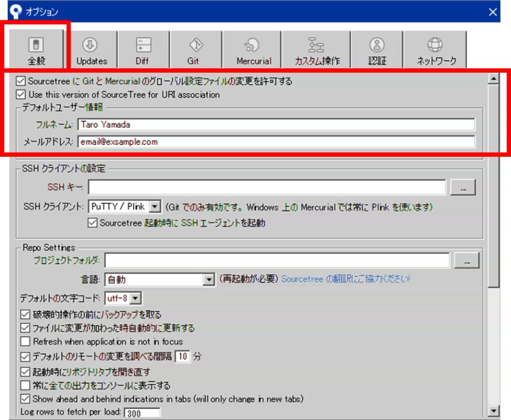This screenshot has height=420, width=511.
Task: Open the default encoding utf-8 dropdown
Action: (x=123, y=298)
